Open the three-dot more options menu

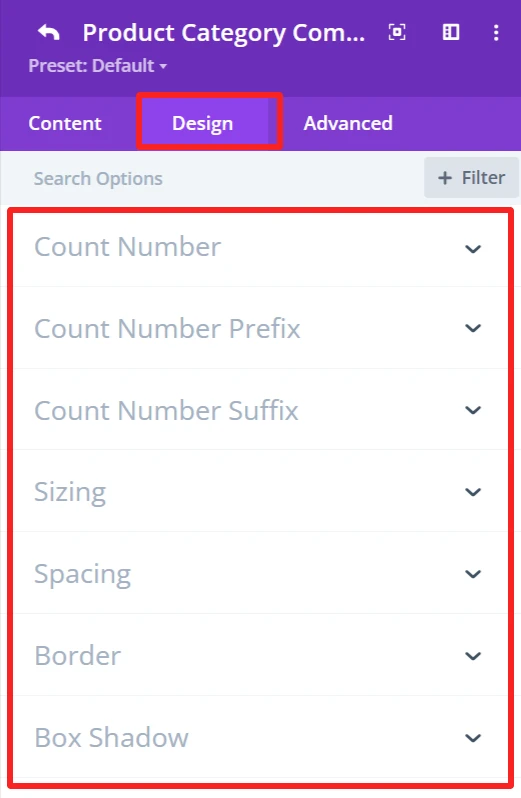496,33
